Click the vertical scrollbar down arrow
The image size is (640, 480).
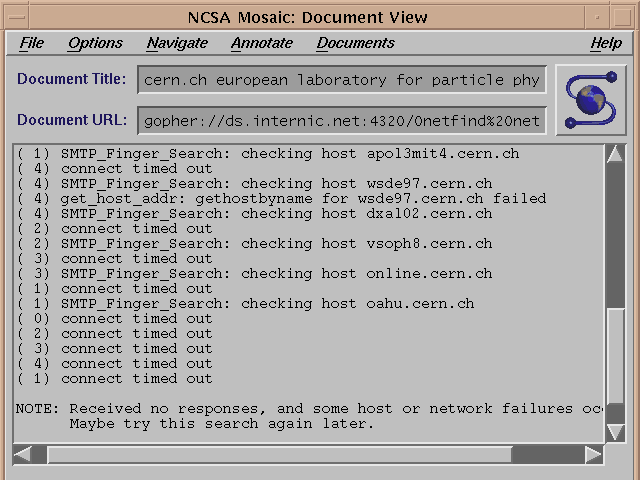(x=615, y=432)
